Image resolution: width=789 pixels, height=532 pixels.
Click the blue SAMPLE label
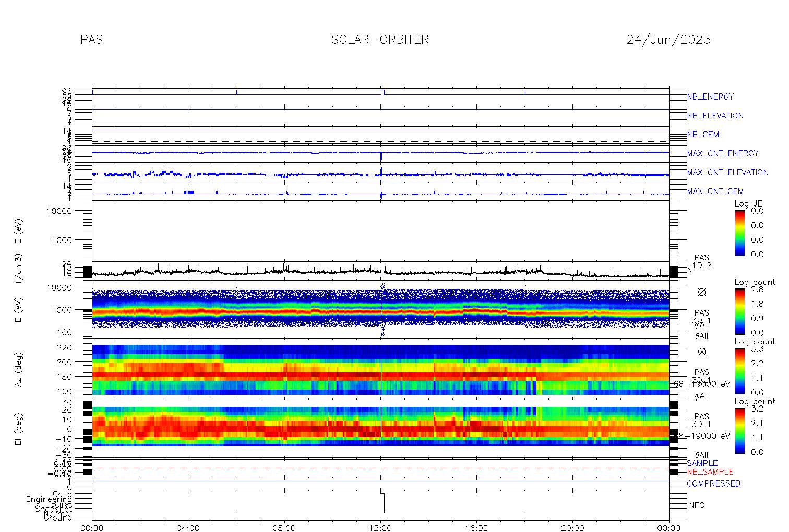(x=702, y=463)
